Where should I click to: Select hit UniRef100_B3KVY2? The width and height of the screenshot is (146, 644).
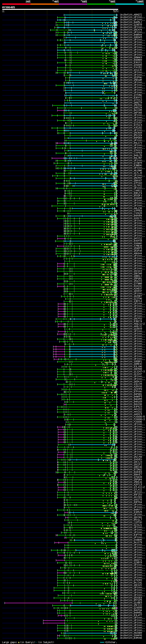click(131, 98)
